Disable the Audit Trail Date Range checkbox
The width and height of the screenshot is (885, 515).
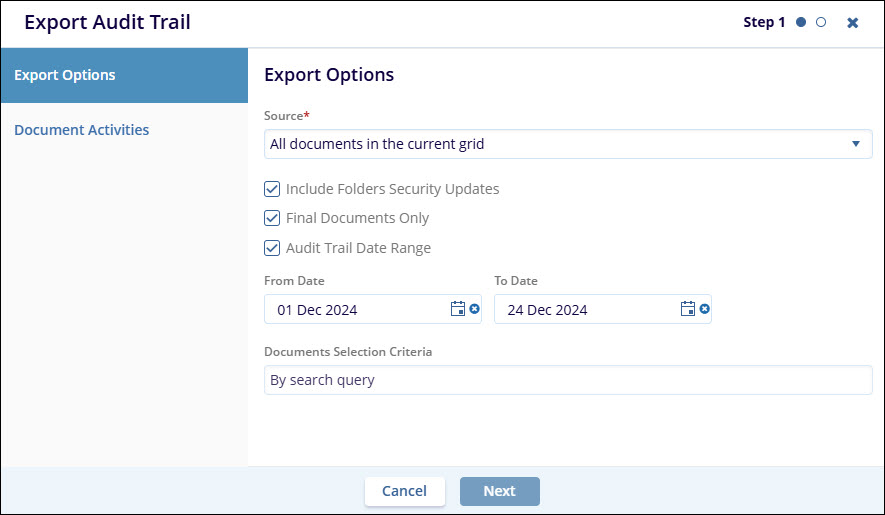272,248
